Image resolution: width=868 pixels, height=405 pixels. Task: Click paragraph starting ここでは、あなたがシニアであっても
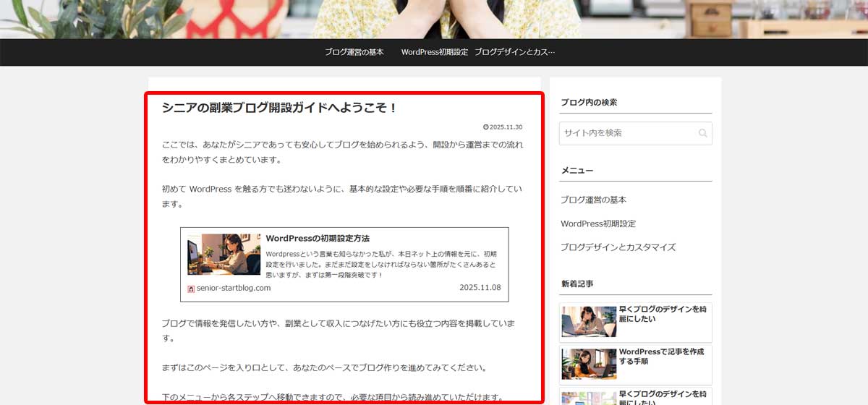pos(342,152)
